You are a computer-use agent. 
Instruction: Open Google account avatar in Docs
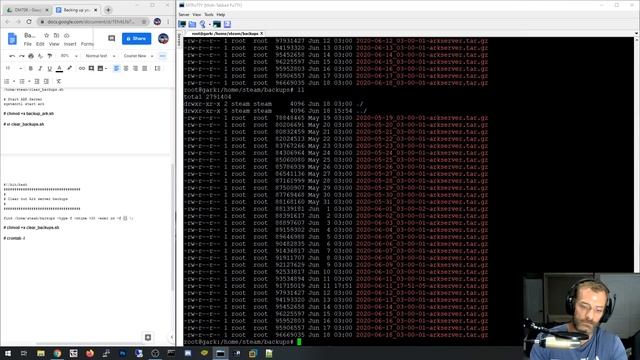pos(163,39)
